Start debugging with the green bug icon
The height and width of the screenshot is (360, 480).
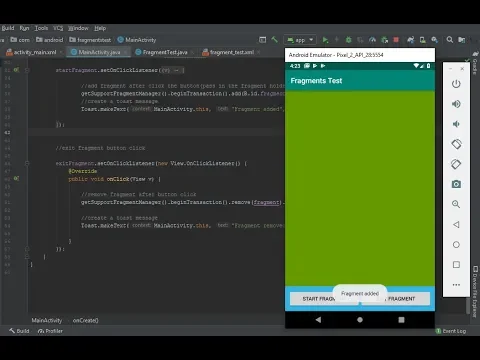coord(348,40)
